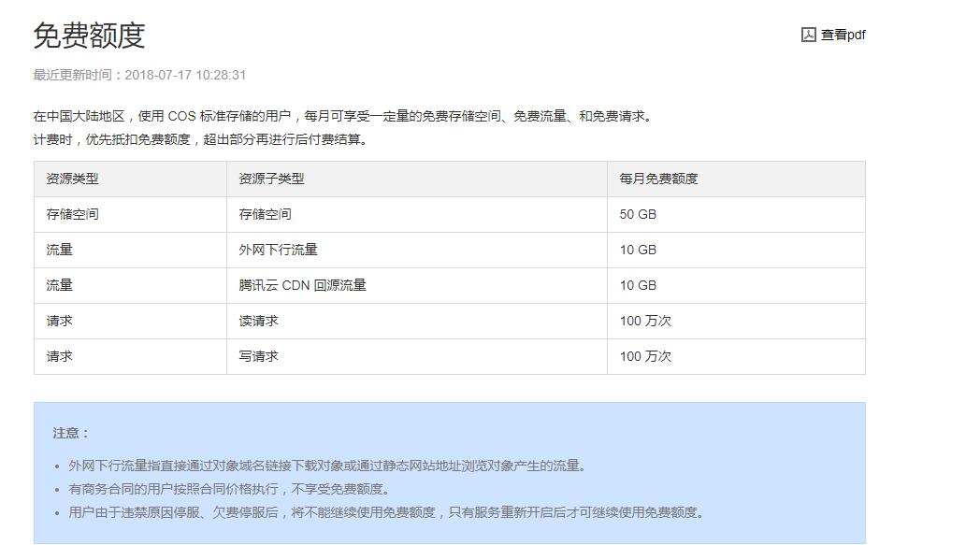Click the 注意 heading in the notice box
This screenshot has height=545, width=980.
point(71,433)
